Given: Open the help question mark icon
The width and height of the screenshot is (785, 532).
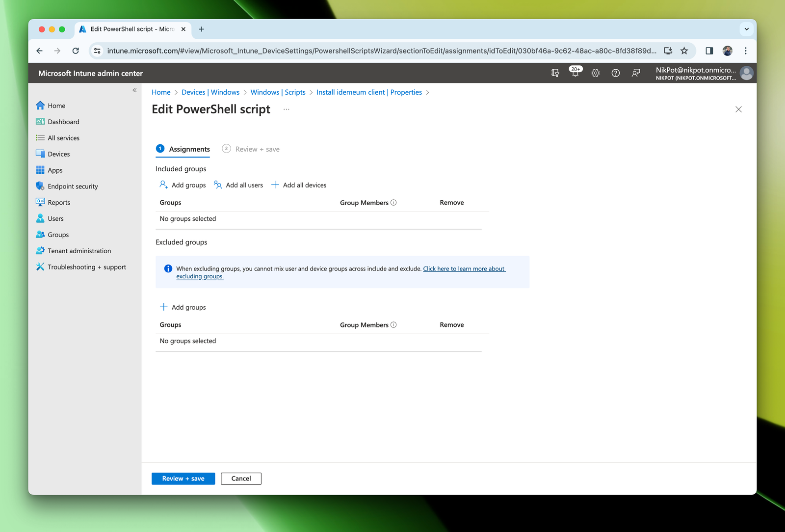Looking at the screenshot, I should coord(616,73).
